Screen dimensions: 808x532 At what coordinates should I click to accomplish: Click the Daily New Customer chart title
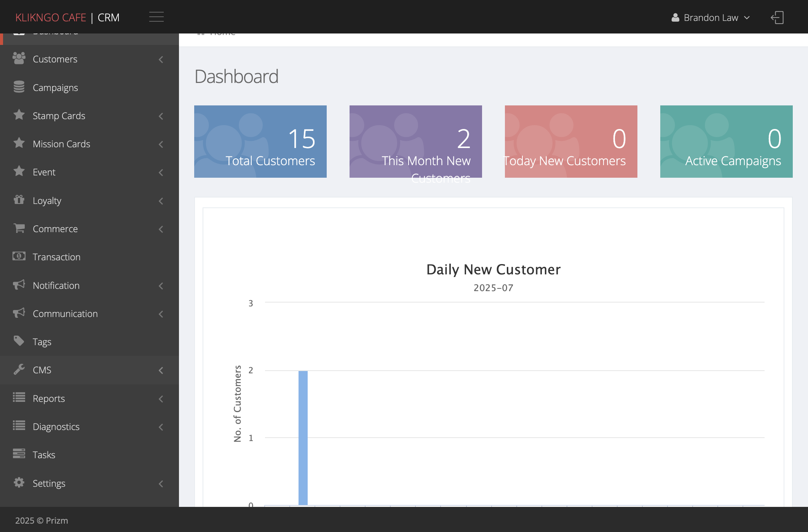point(493,269)
